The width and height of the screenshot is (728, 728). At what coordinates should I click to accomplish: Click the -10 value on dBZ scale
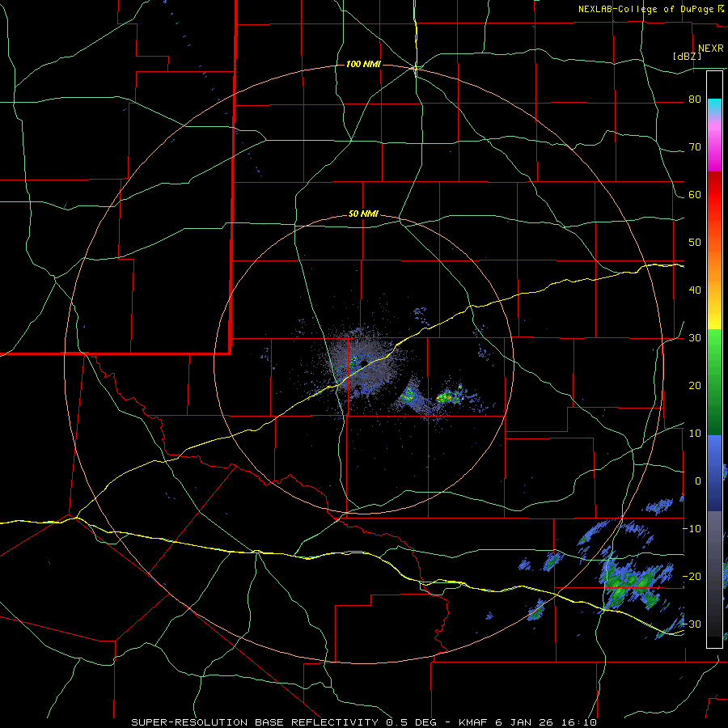tap(692, 529)
